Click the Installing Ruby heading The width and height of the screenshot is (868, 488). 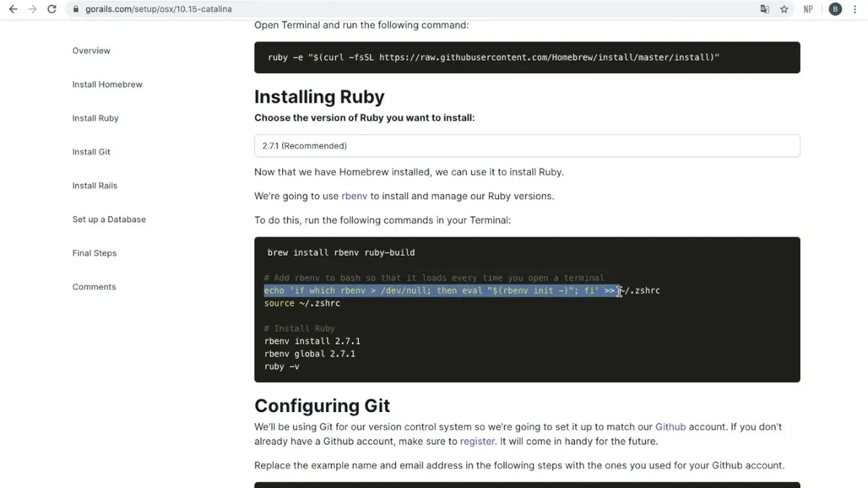319,97
